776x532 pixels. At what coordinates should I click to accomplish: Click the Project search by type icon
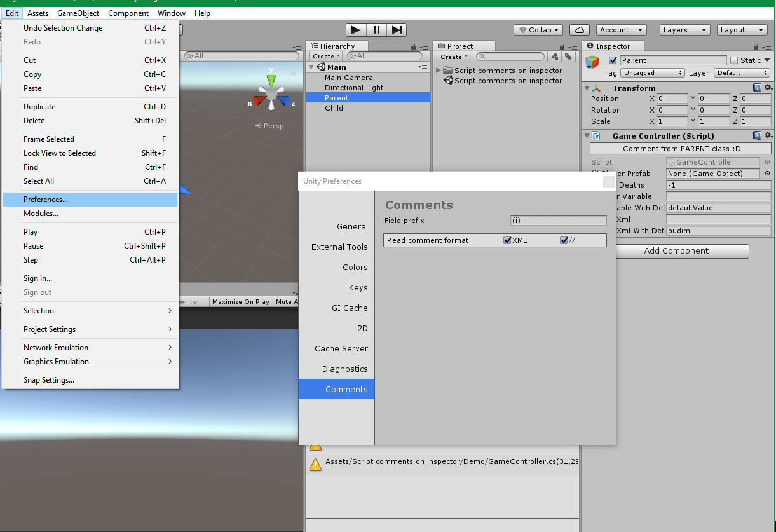[x=554, y=57]
